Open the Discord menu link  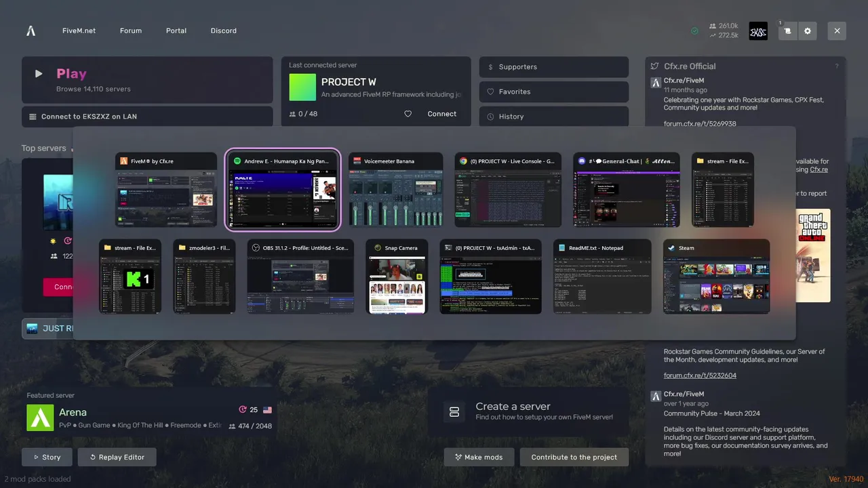(x=223, y=30)
